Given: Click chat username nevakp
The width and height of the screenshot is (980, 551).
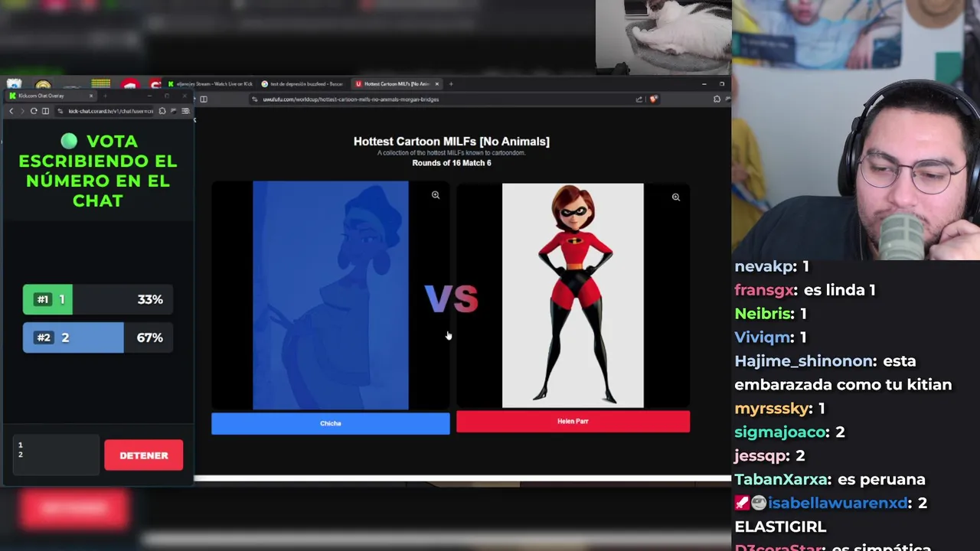Looking at the screenshot, I should click(x=762, y=266).
